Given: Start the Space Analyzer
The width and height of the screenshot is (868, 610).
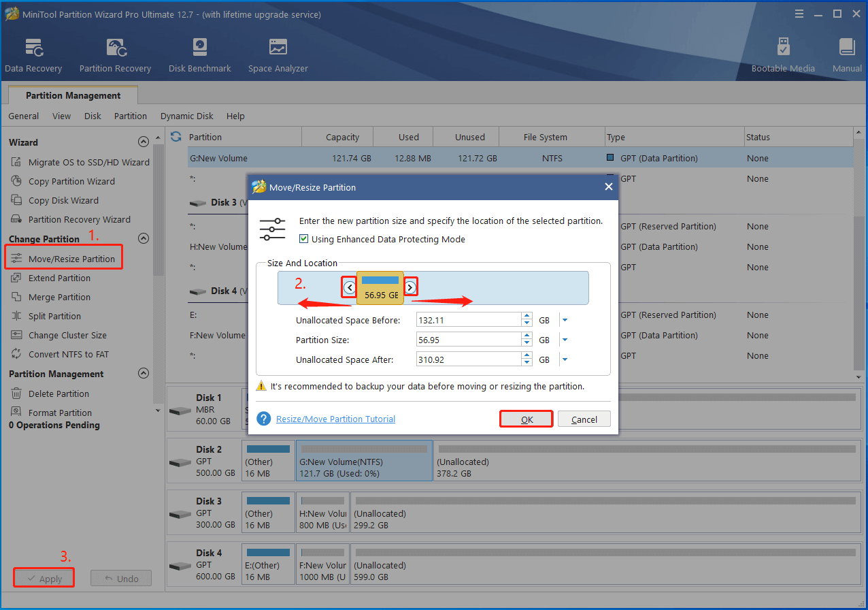Looking at the screenshot, I should tap(278, 54).
